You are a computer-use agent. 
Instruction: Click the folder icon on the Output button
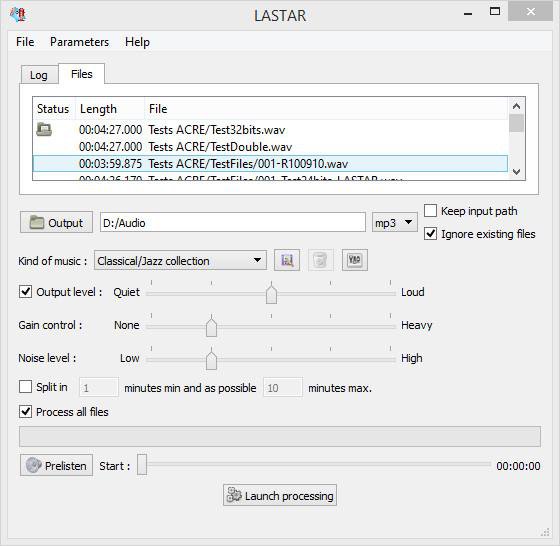37,222
